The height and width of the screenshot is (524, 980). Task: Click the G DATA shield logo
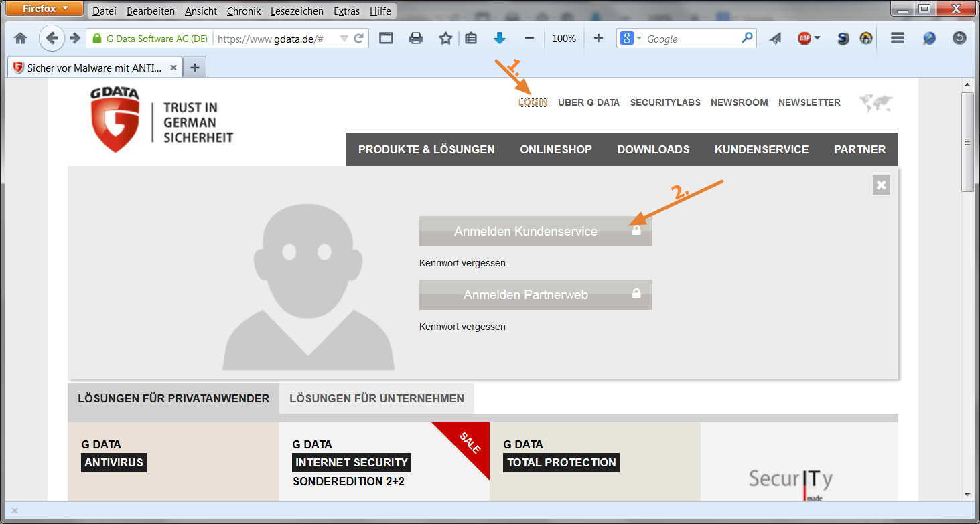click(115, 120)
